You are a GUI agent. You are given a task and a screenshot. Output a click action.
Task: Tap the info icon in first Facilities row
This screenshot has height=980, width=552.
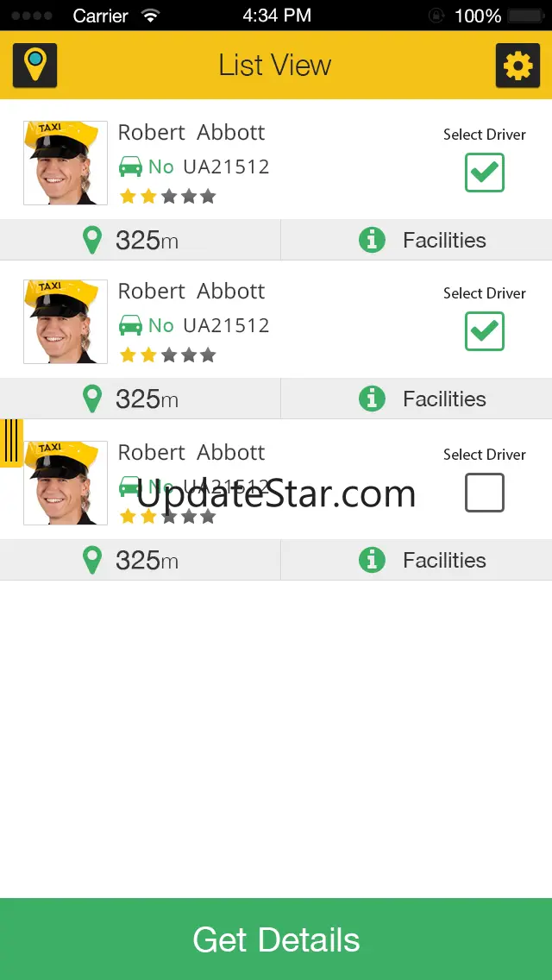(x=372, y=240)
